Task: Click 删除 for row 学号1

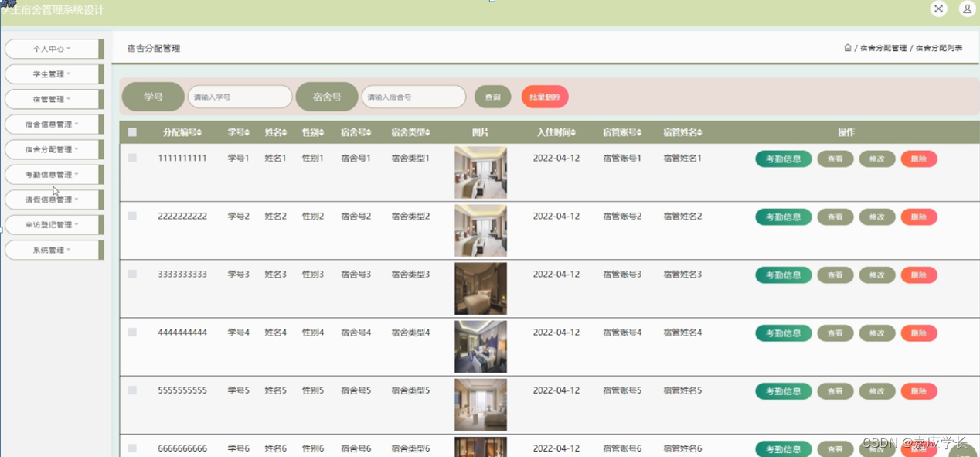Action: tap(919, 159)
